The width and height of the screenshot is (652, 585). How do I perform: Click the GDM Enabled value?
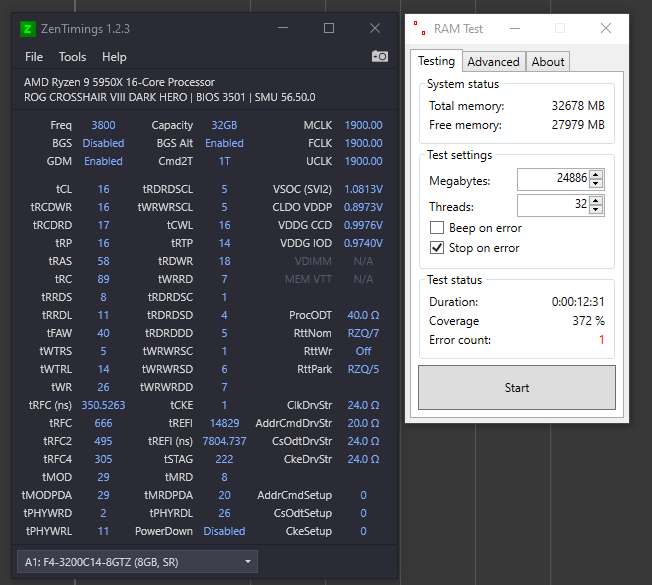click(x=103, y=161)
